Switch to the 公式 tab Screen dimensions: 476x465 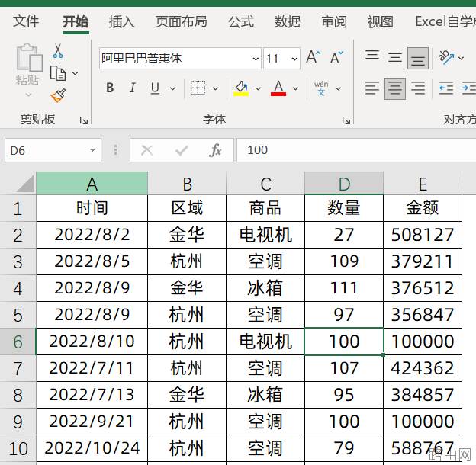coord(241,21)
